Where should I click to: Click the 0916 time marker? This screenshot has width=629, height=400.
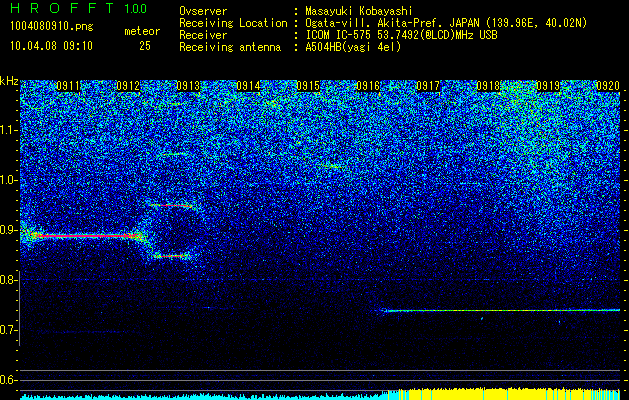tap(368, 86)
